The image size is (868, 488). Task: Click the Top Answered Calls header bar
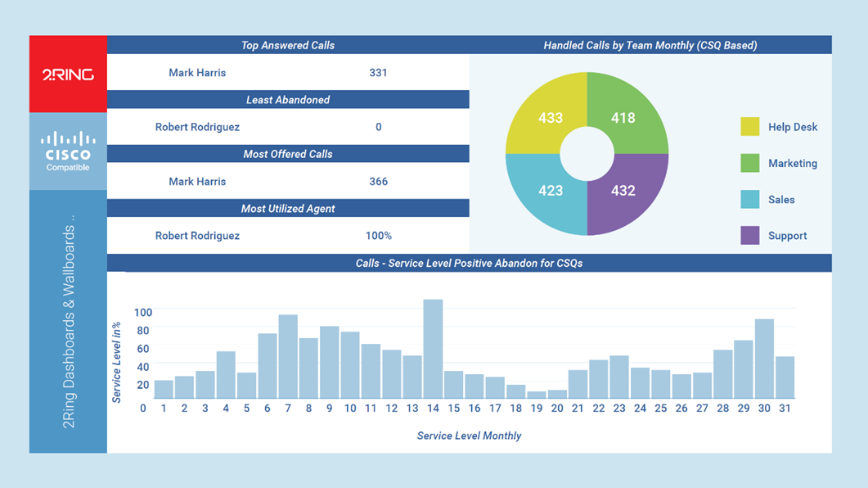click(x=288, y=45)
